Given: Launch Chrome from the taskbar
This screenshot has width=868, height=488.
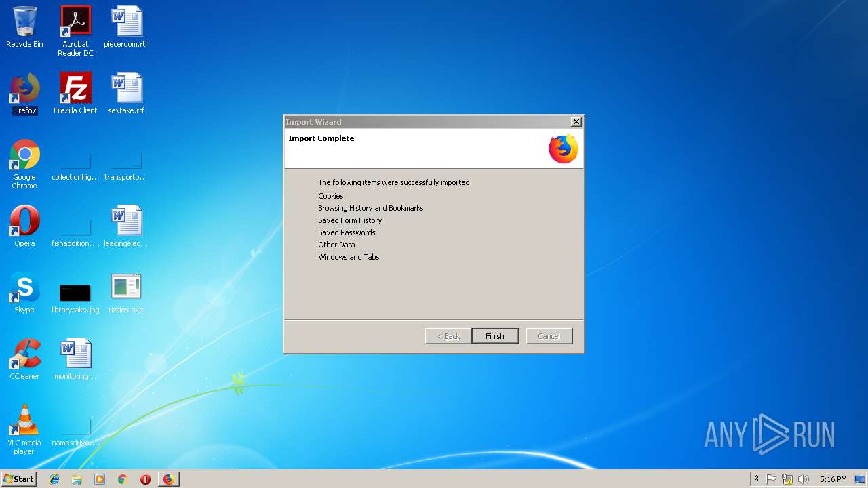Looking at the screenshot, I should (123, 479).
